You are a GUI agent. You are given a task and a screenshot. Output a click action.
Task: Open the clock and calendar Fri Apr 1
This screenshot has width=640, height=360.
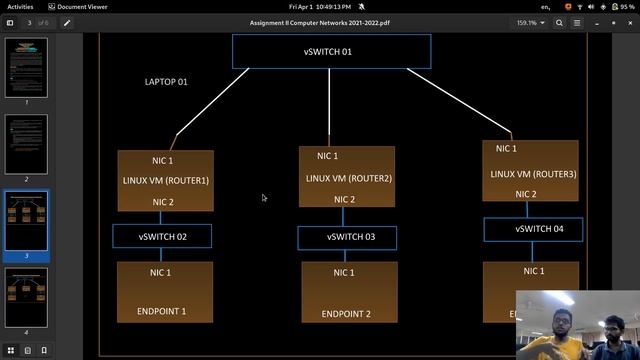pyautogui.click(x=320, y=7)
